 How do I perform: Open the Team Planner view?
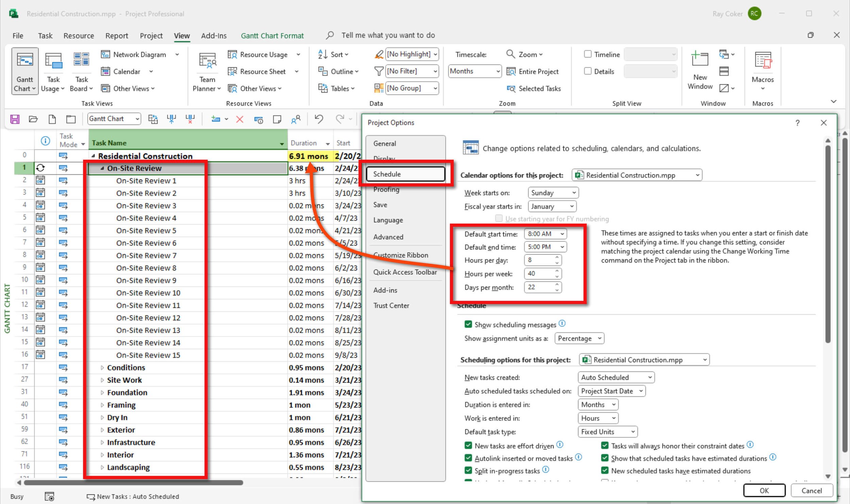coord(207,71)
